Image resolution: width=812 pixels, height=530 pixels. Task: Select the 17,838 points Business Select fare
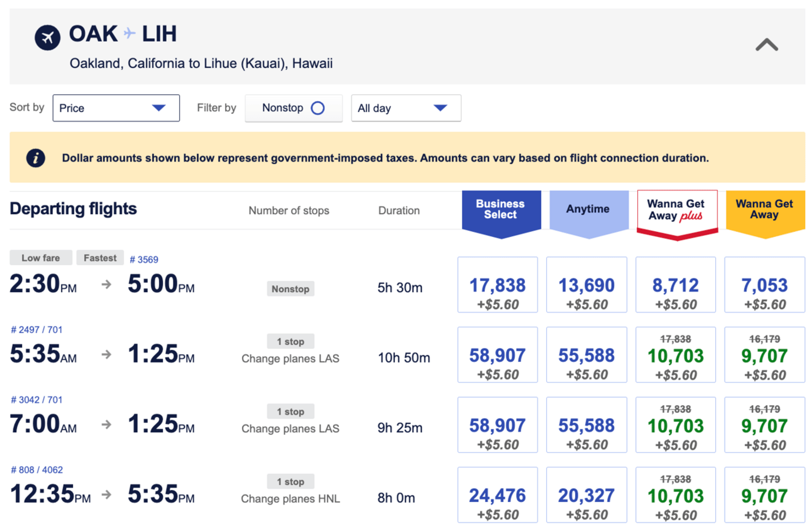pyautogui.click(x=497, y=285)
